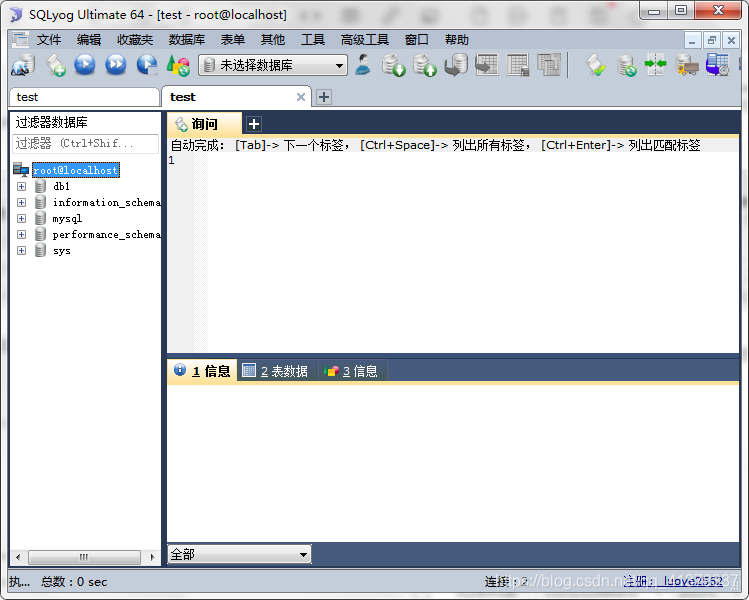Screen dimensions: 749x600
Task: Click the Scheduled Backup icon
Action: pos(717,65)
